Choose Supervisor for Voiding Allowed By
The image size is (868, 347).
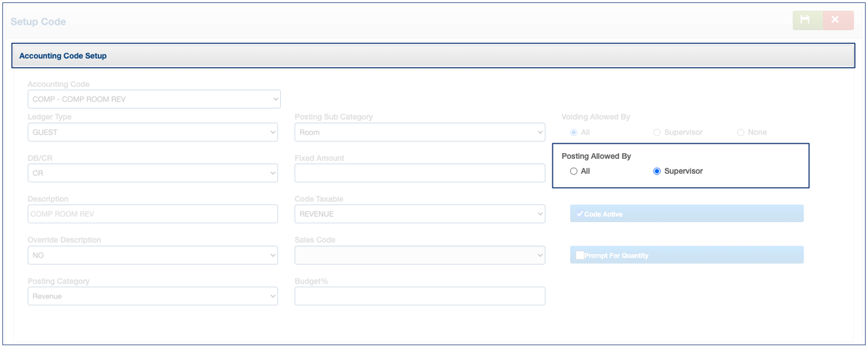657,132
